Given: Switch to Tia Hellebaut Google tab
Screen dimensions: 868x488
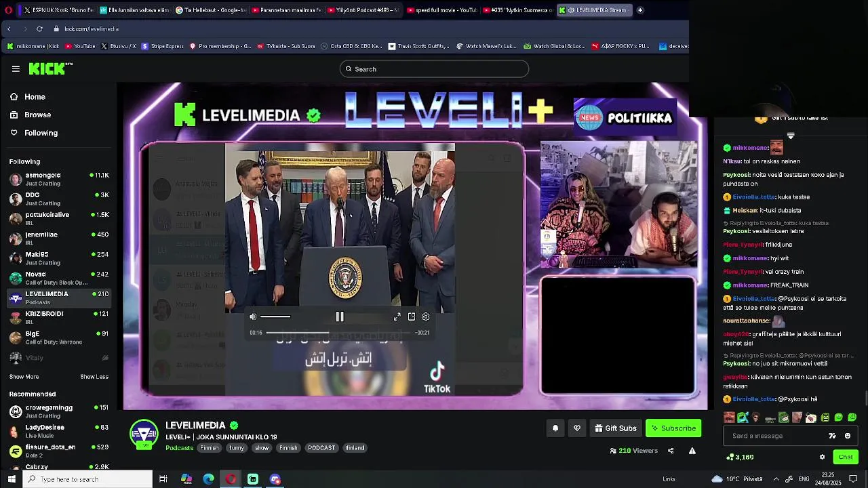Looking at the screenshot, I should click(210, 10).
